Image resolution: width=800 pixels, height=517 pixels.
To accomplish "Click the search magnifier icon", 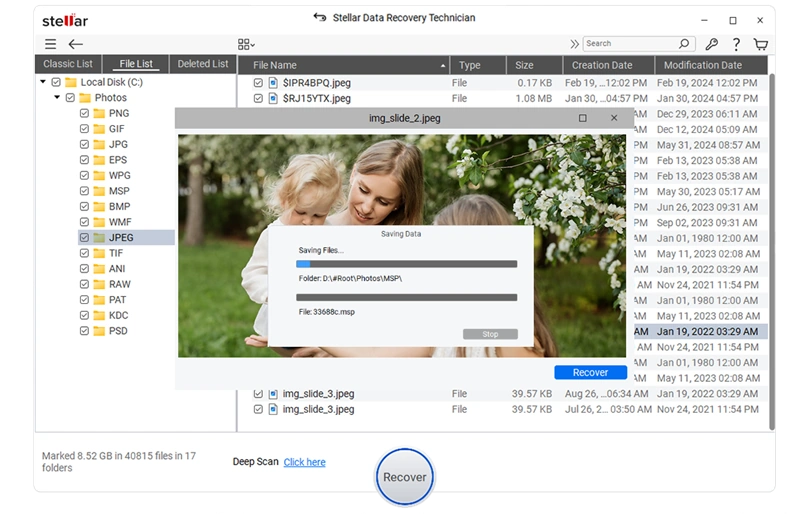I will pyautogui.click(x=684, y=44).
